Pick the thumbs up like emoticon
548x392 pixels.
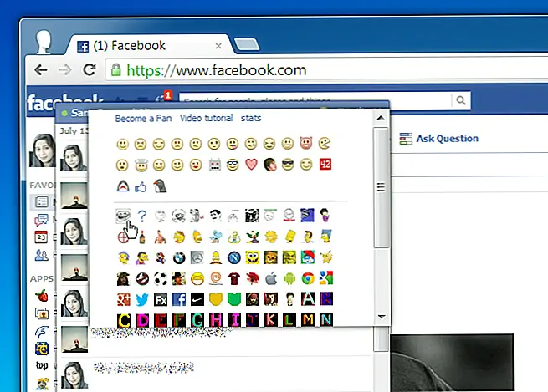click(x=141, y=186)
